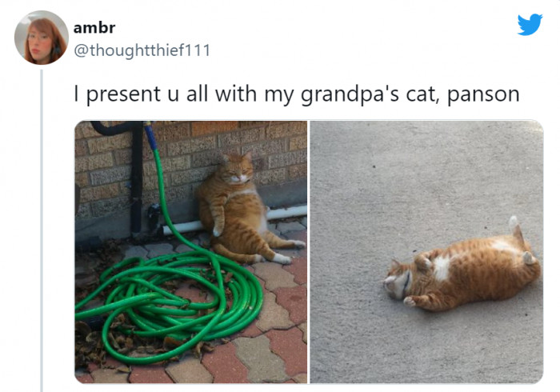Open the display name ambr
560x392 pixels.
94,28
